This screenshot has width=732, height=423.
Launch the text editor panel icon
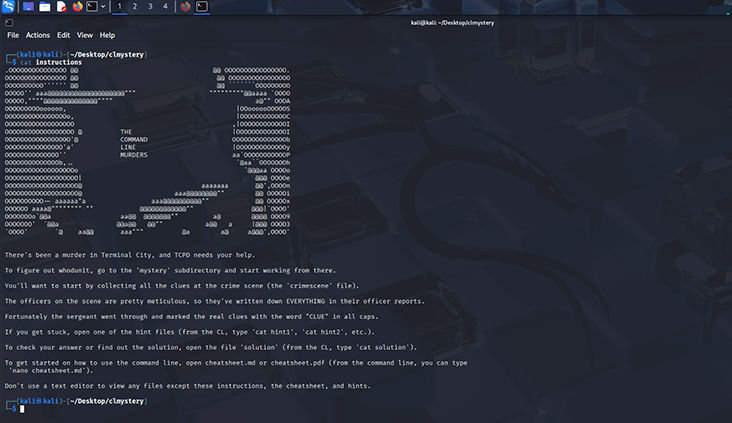(61, 7)
